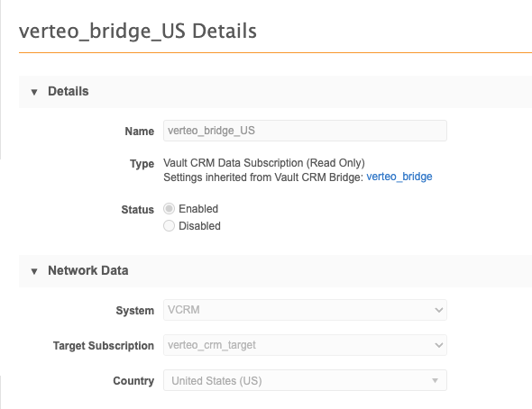Image resolution: width=532 pixels, height=409 pixels.
Task: Collapse the Network Data section triangle
Action: [34, 271]
